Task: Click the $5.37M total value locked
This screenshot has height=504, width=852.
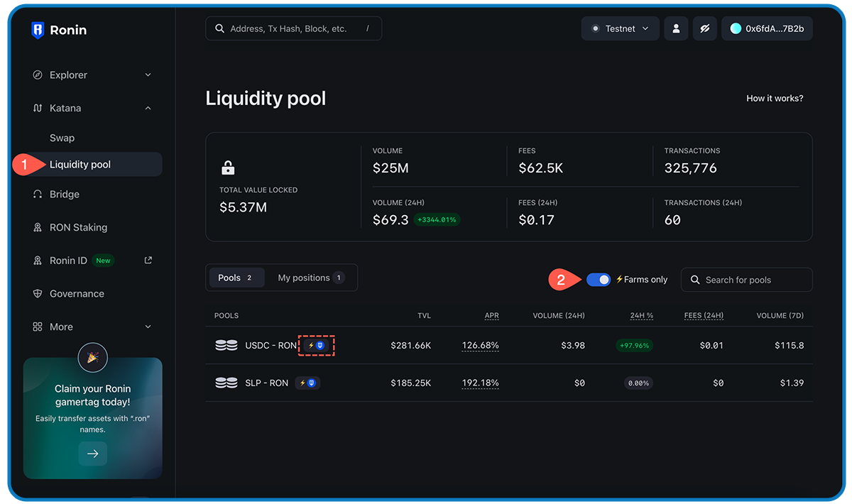Action: [x=244, y=207]
